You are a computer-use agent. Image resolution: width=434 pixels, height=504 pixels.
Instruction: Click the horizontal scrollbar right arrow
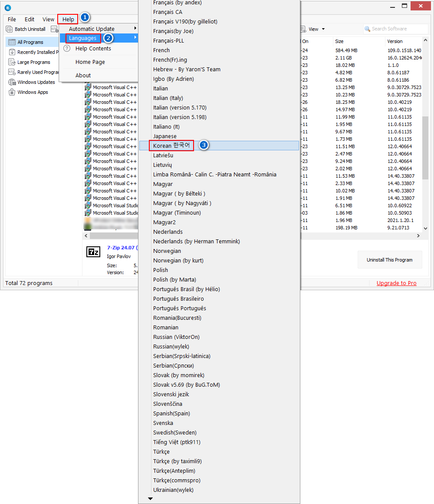click(x=418, y=235)
